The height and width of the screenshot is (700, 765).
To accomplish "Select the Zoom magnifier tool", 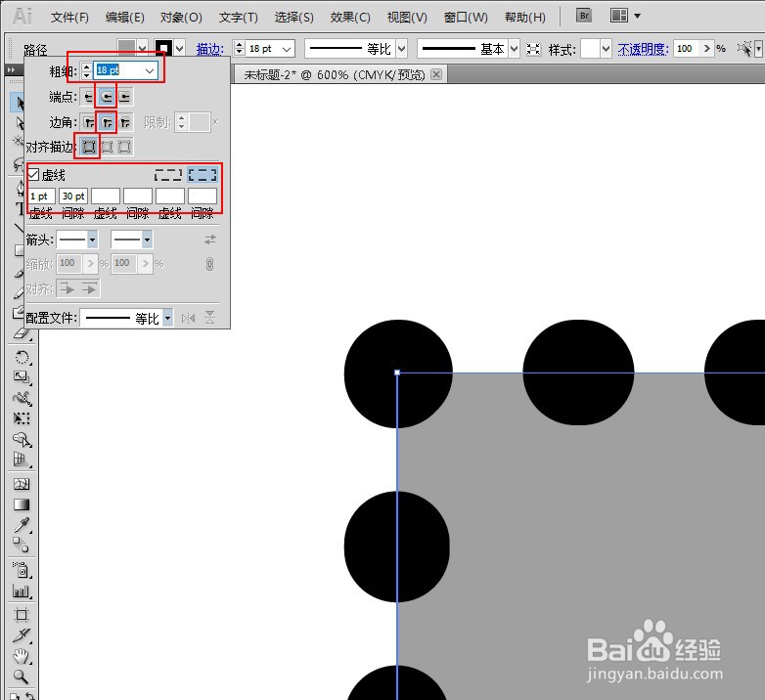I will point(22,677).
